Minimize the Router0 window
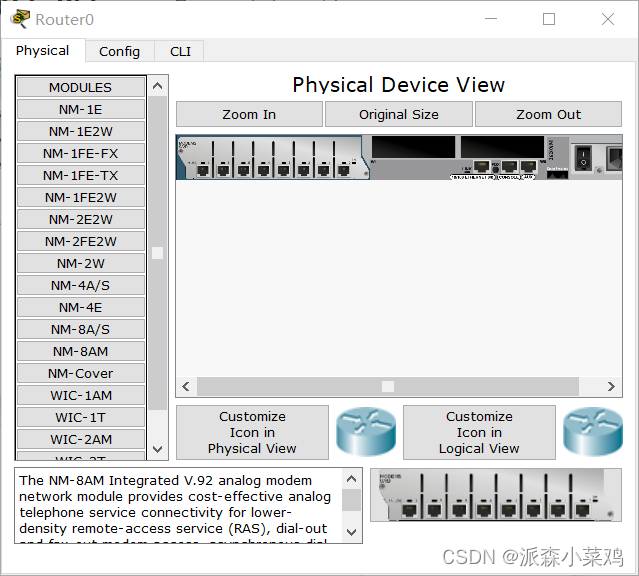639x576 pixels. (x=491, y=19)
